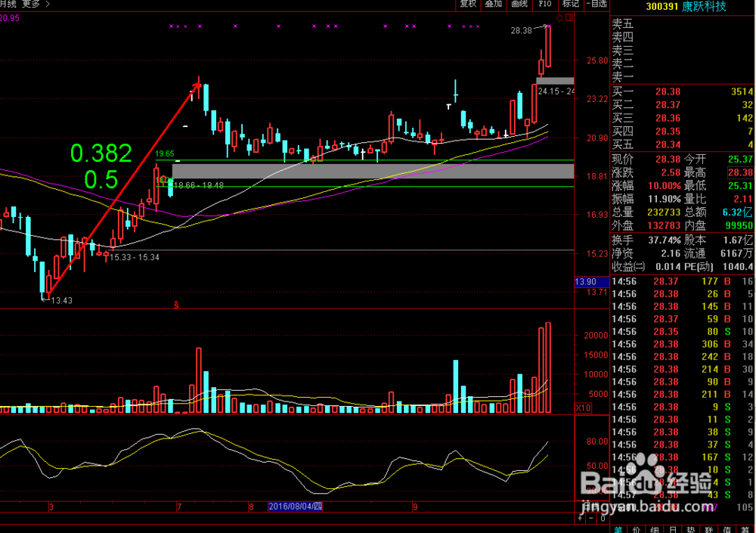Image resolution: width=756 pixels, height=533 pixels.
Task: Click the 复权 toolbar button
Action: click(x=468, y=4)
